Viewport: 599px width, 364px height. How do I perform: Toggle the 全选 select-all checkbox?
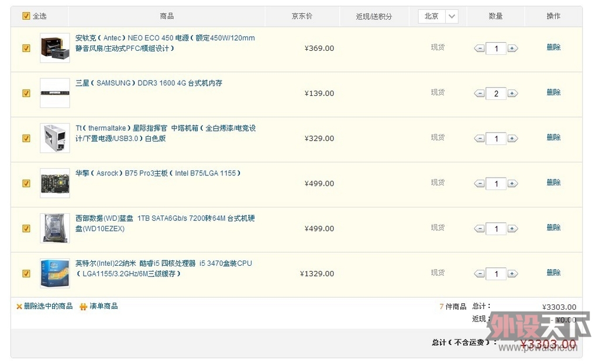pyautogui.click(x=26, y=16)
